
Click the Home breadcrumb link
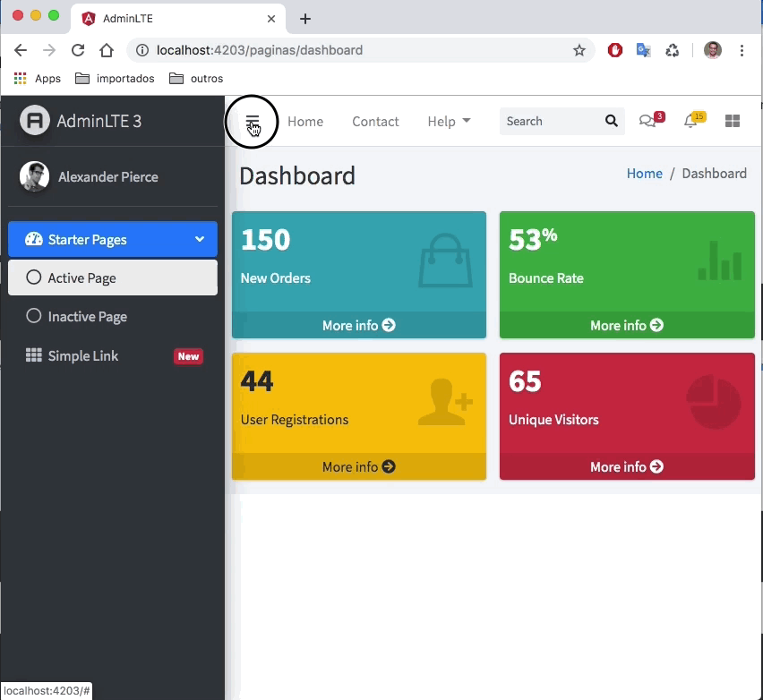tap(644, 173)
